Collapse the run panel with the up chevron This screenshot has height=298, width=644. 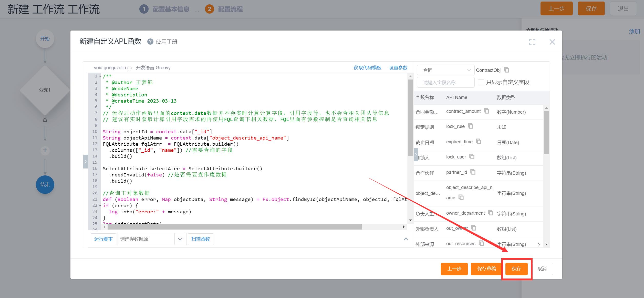(x=406, y=239)
